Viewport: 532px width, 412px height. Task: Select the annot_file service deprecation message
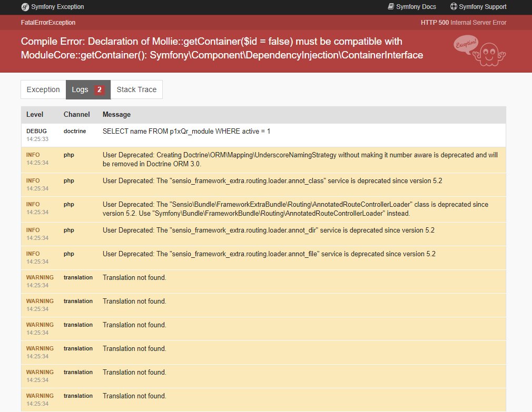tap(269, 254)
